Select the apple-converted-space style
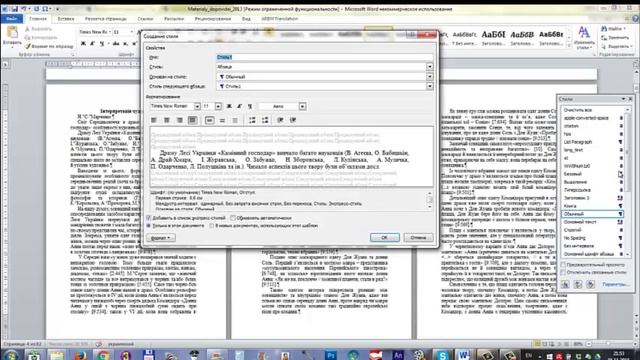The height and width of the screenshot is (360, 640). point(593,118)
